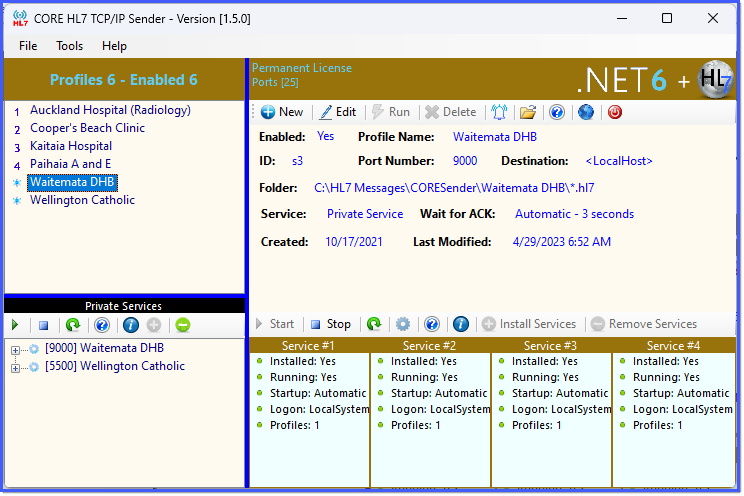Select Cooper's Beach Clinic profile

click(87, 128)
